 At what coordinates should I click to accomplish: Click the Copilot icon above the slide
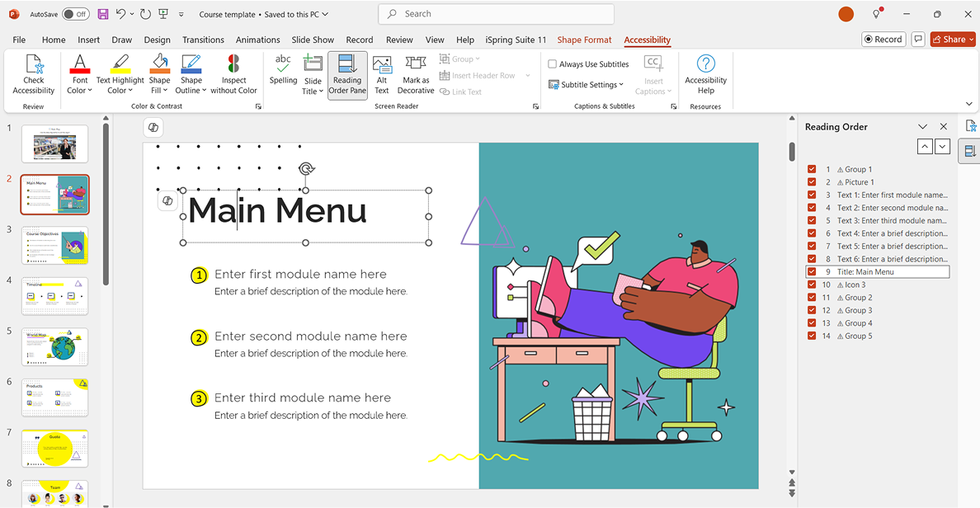pos(153,128)
